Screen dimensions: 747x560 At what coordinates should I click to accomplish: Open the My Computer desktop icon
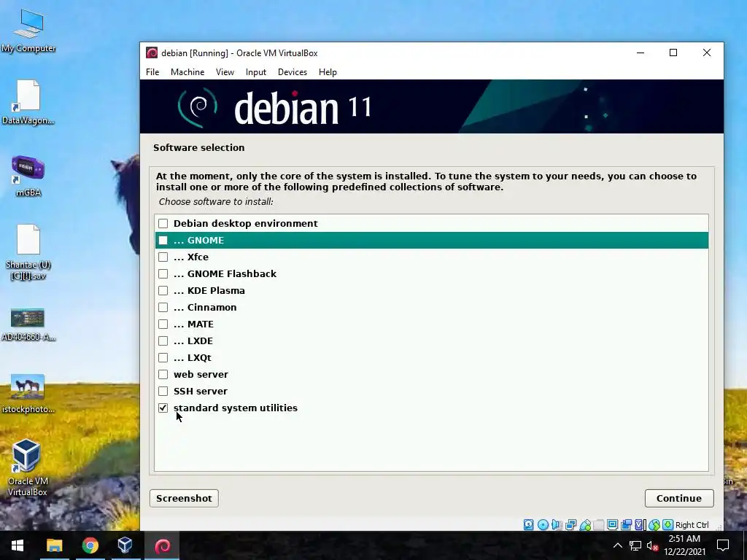coord(28,31)
